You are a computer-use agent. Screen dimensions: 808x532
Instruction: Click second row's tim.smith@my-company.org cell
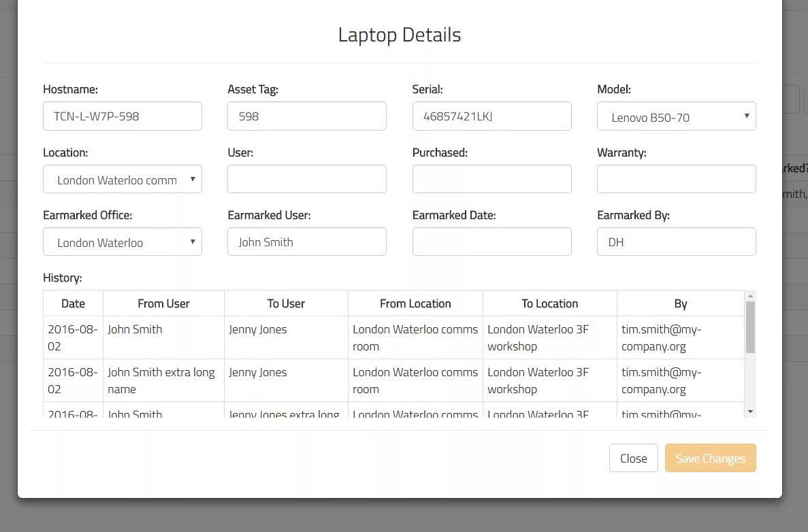point(680,380)
